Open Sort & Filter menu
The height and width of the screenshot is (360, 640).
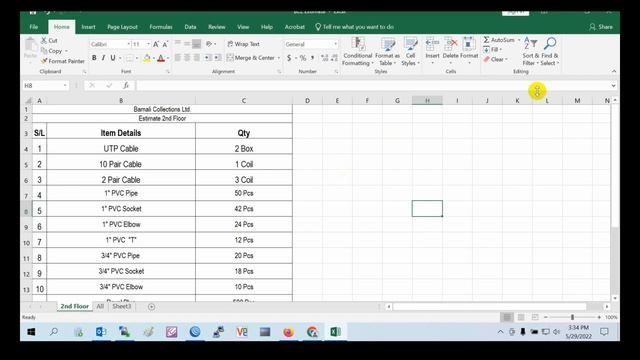coord(531,51)
